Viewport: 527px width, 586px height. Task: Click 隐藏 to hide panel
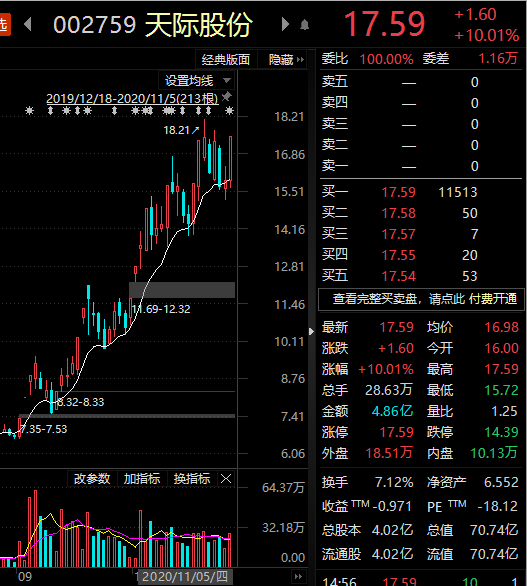(x=286, y=60)
